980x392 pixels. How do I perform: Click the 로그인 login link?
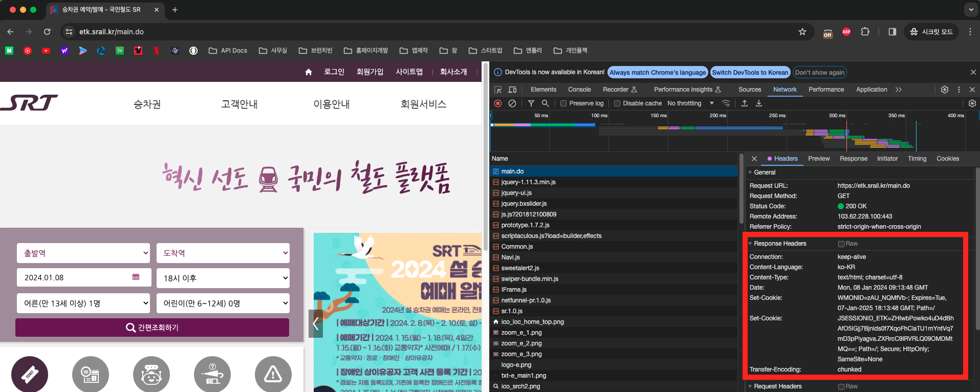click(334, 72)
